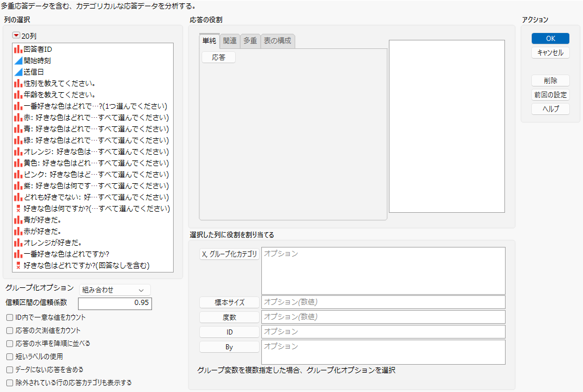Screen dimensions: 583x392
Task: Select the 年齢を教えてください。 column name
Action: (59, 95)
